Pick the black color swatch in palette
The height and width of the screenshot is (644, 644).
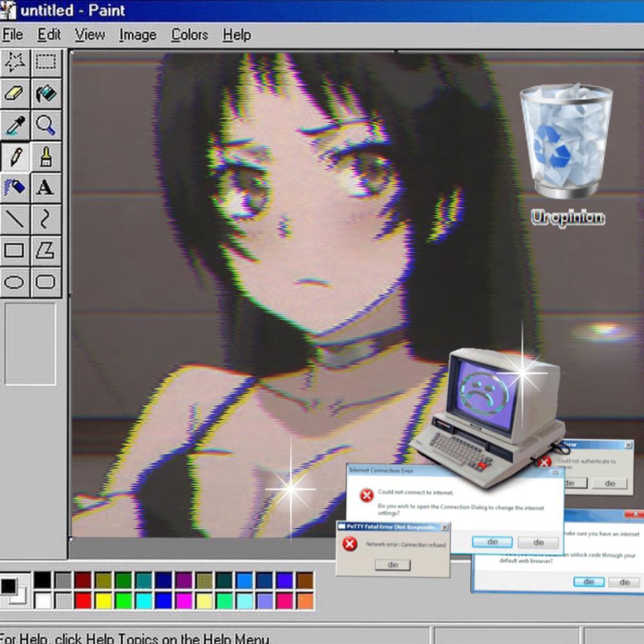(43, 580)
